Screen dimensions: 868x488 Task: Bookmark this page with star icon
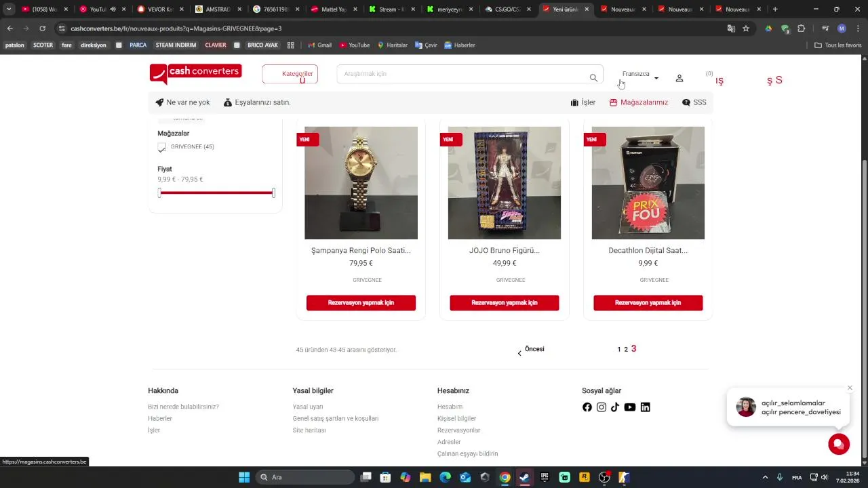coord(746,28)
